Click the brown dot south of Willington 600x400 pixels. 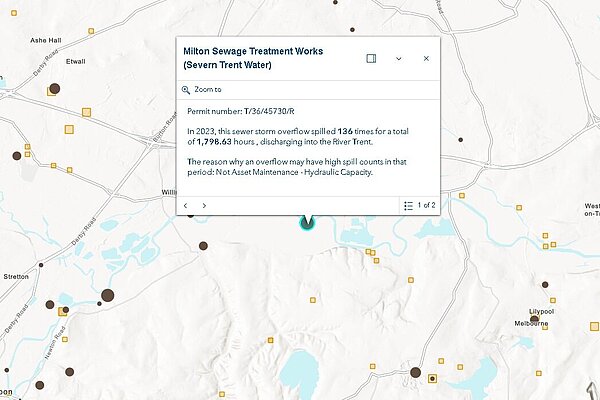(x=203, y=246)
